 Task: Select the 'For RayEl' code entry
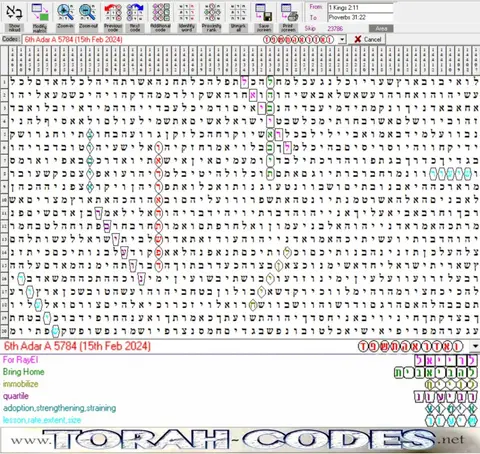tap(20, 360)
